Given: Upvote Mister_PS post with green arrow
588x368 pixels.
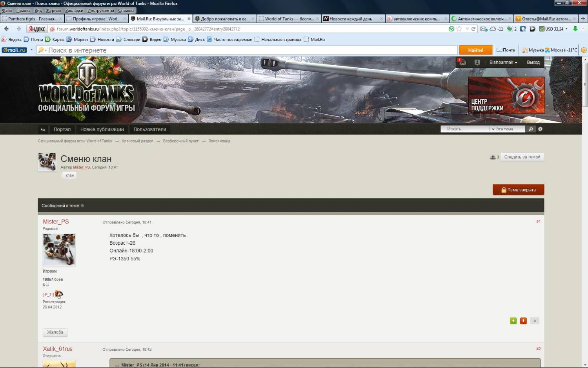Looking at the screenshot, I should tap(513, 321).
